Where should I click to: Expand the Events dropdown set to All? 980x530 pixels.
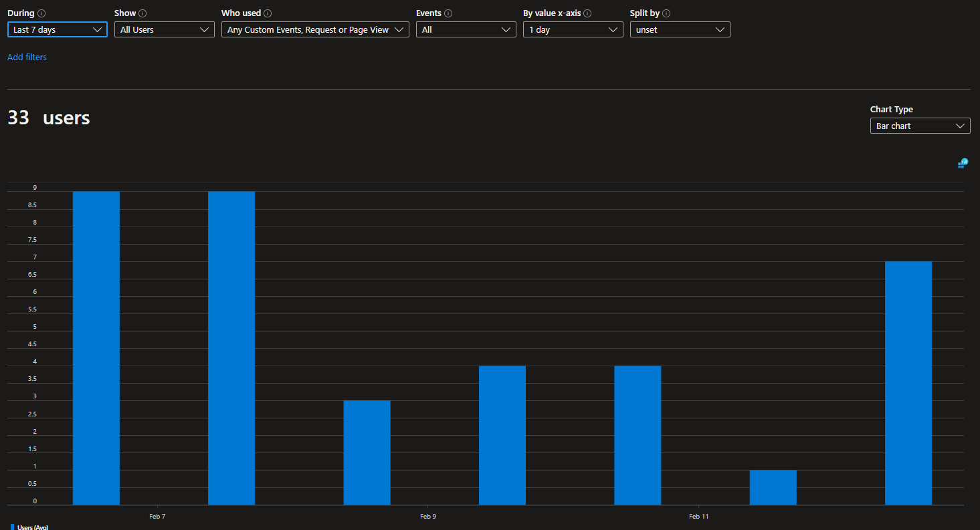click(466, 29)
